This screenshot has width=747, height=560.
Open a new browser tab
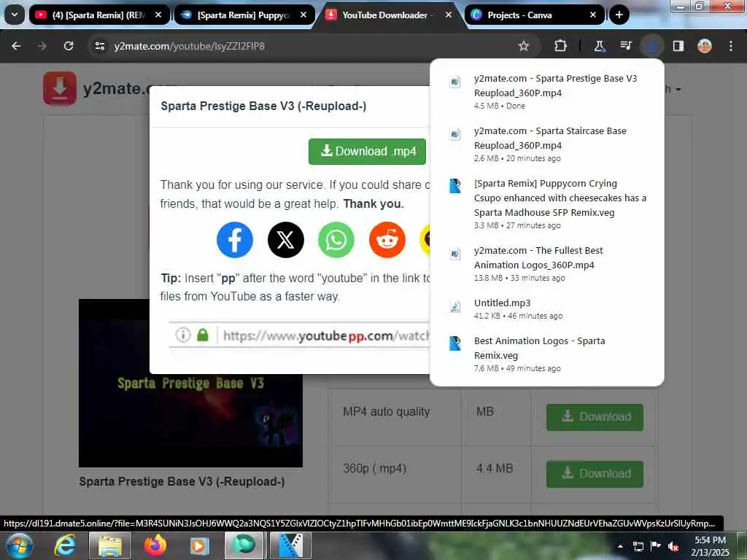pos(619,15)
